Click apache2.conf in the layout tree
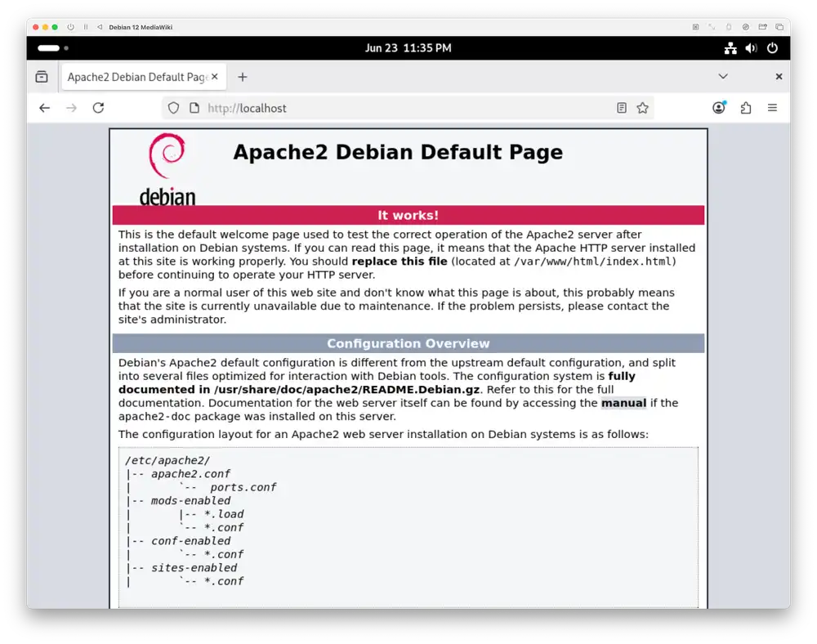817x644 pixels. (190, 474)
